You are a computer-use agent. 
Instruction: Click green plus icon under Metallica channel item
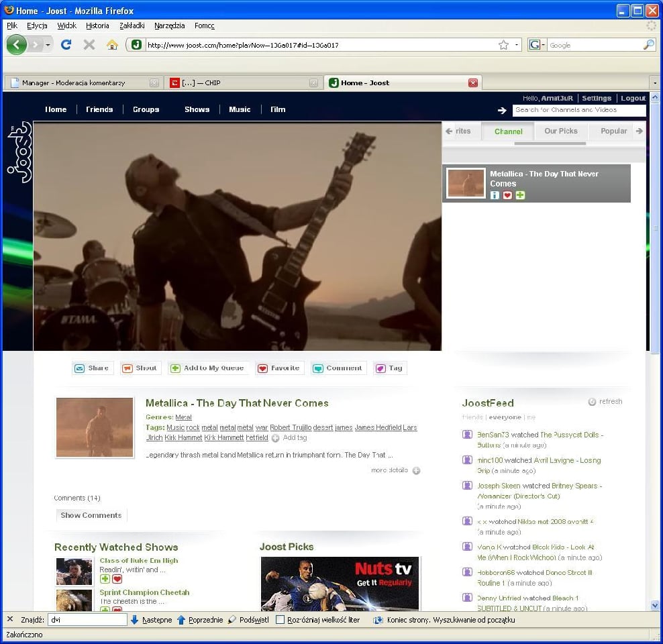point(521,195)
